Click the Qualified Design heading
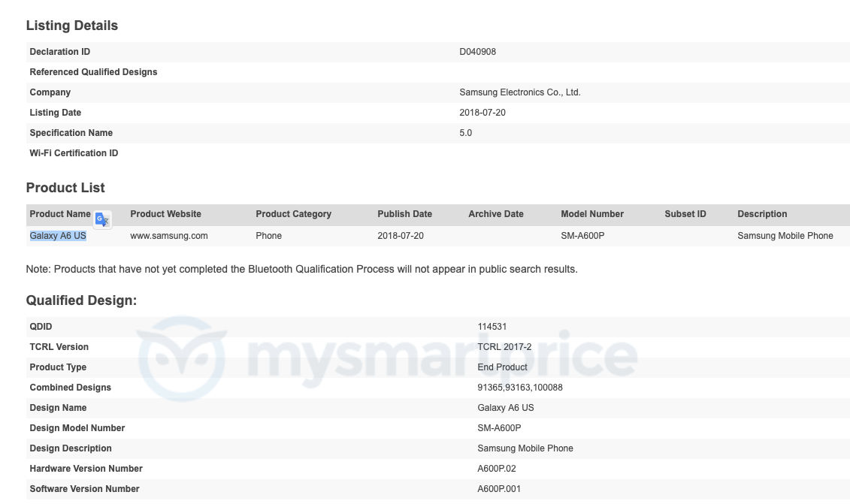 pos(81,300)
